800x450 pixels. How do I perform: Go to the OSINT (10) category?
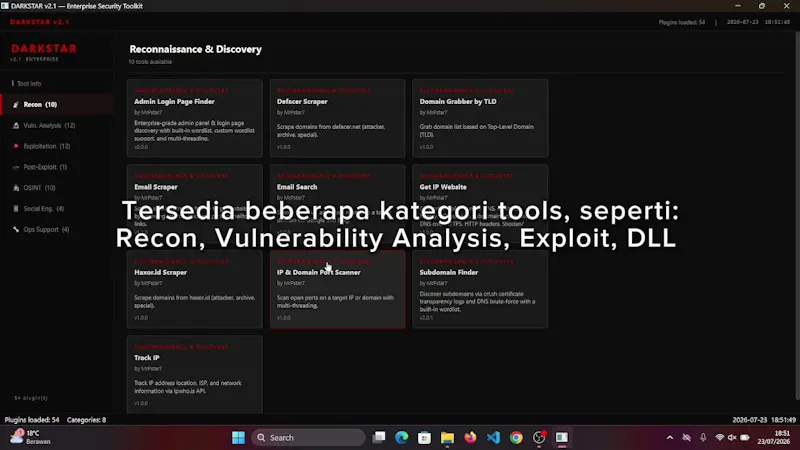57,188
